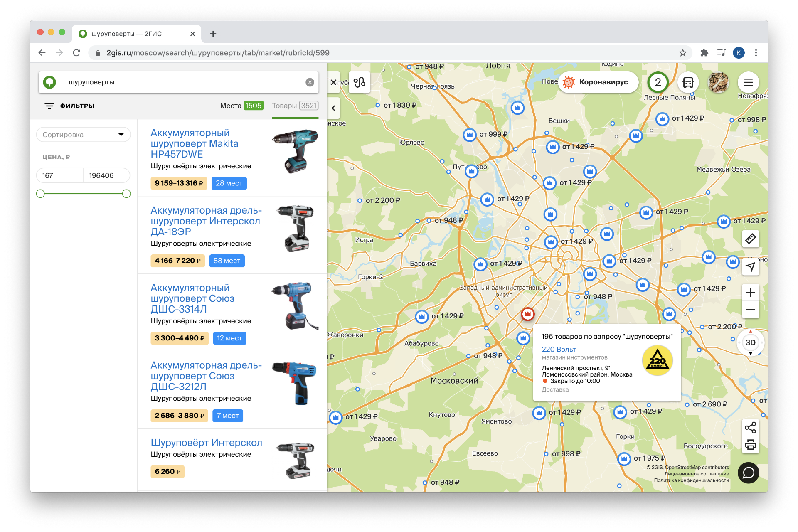798x532 pixels.
Task: Open Лицензионное соглашение link
Action: tap(697, 474)
